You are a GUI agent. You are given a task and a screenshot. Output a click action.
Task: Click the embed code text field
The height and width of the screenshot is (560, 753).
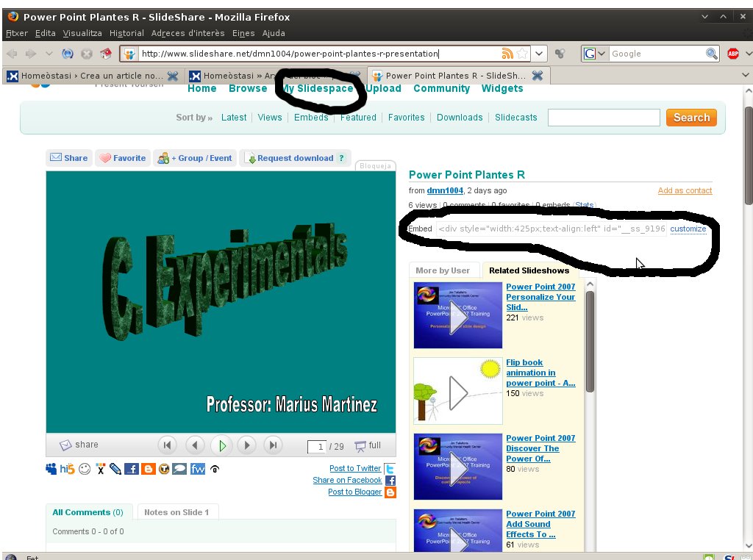click(x=552, y=229)
